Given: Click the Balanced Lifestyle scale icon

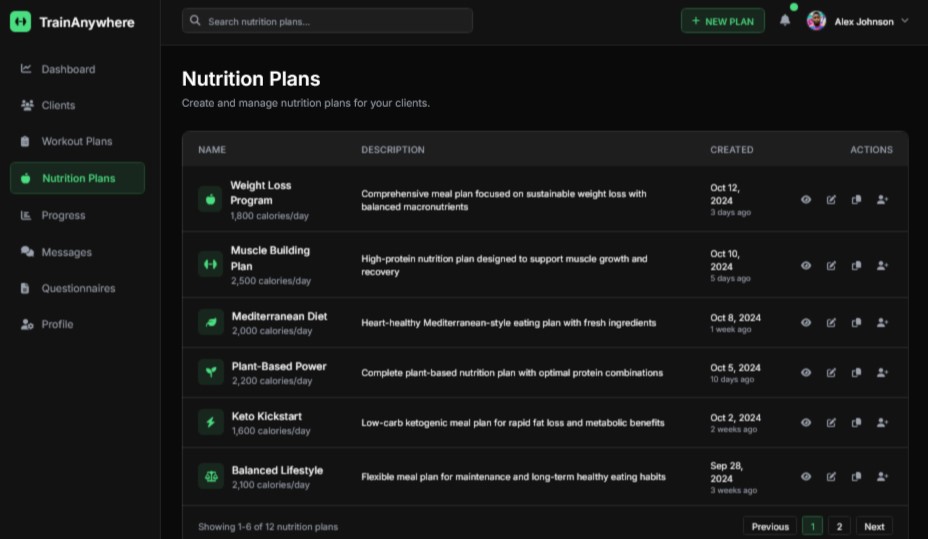Looking at the screenshot, I should click(210, 477).
